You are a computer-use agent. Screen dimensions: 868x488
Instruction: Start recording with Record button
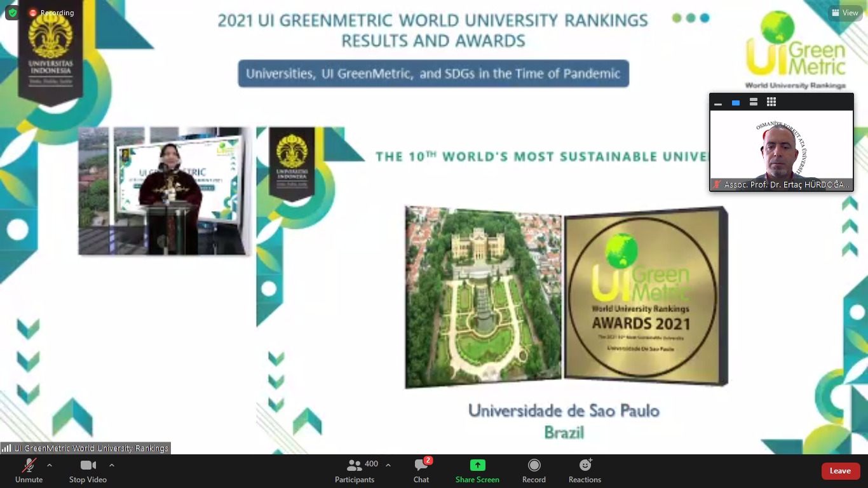(534, 471)
